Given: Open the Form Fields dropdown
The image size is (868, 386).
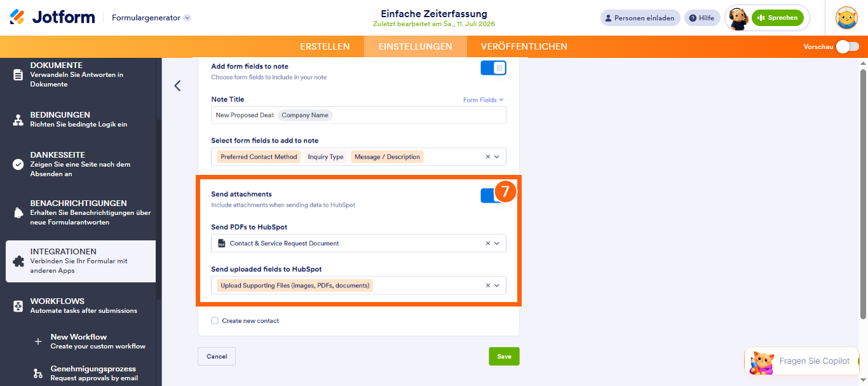Looking at the screenshot, I should pyautogui.click(x=483, y=100).
